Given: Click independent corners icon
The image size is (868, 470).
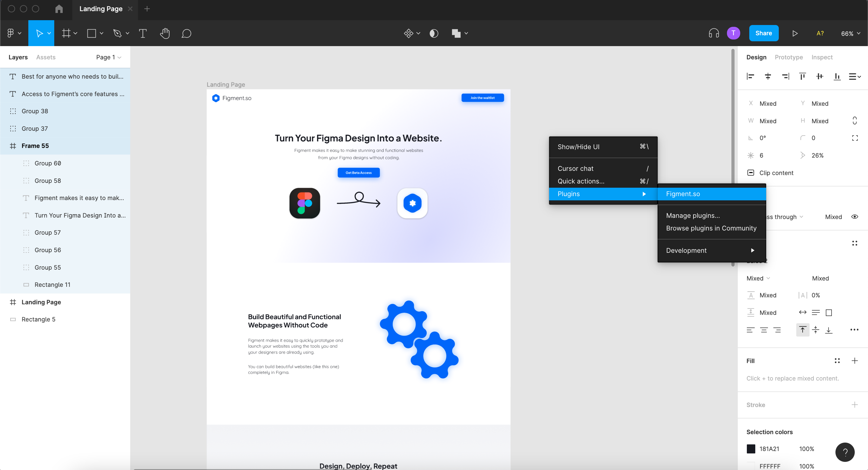Looking at the screenshot, I should click(855, 138).
